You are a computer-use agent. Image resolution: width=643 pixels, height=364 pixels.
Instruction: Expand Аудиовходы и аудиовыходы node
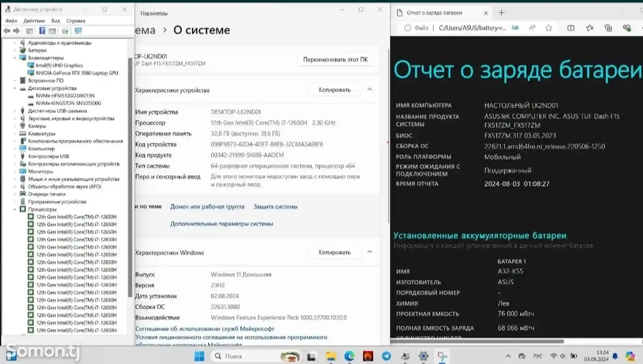click(x=15, y=43)
